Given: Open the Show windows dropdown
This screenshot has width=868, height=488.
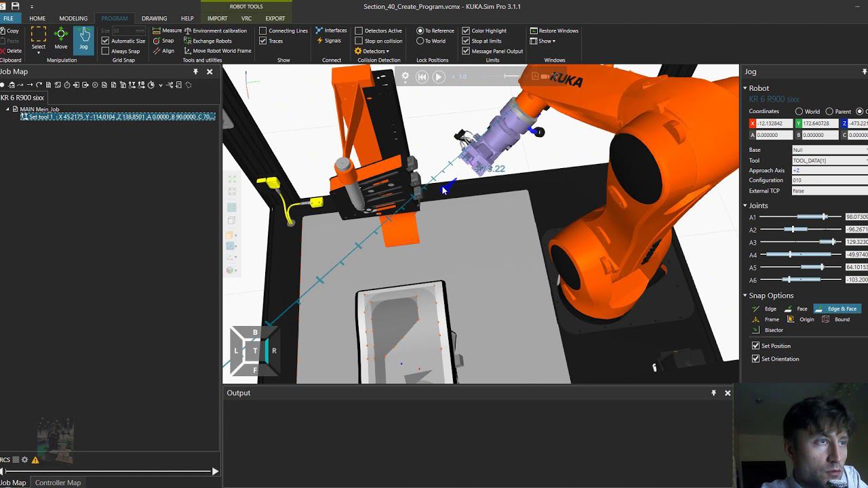Looking at the screenshot, I should click(542, 41).
